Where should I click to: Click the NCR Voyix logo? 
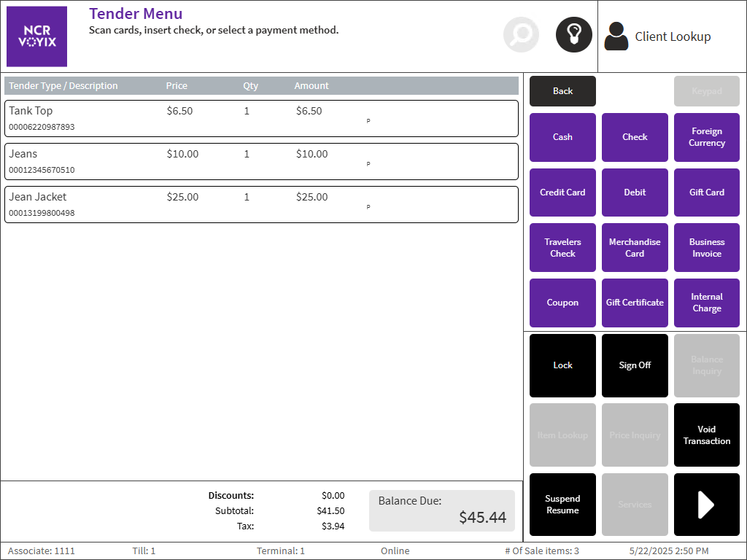coord(36,36)
